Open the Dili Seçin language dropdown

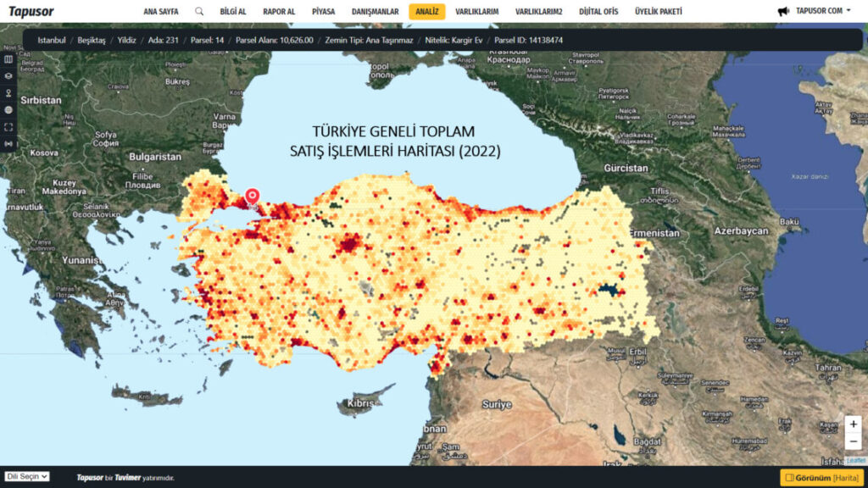(27, 476)
